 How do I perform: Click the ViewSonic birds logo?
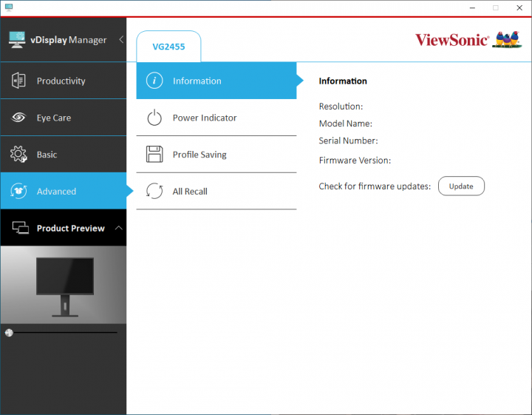(x=507, y=39)
